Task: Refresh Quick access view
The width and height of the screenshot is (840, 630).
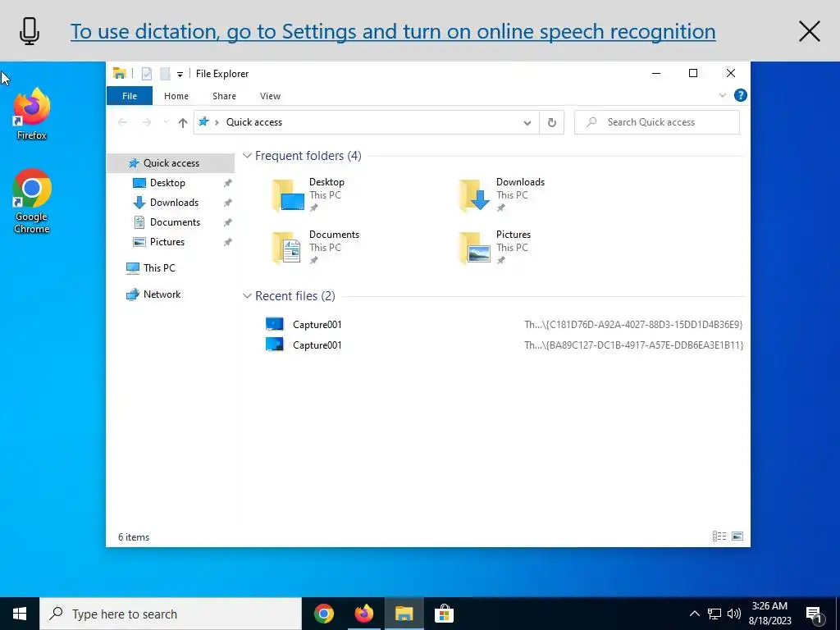Action: [x=552, y=123]
